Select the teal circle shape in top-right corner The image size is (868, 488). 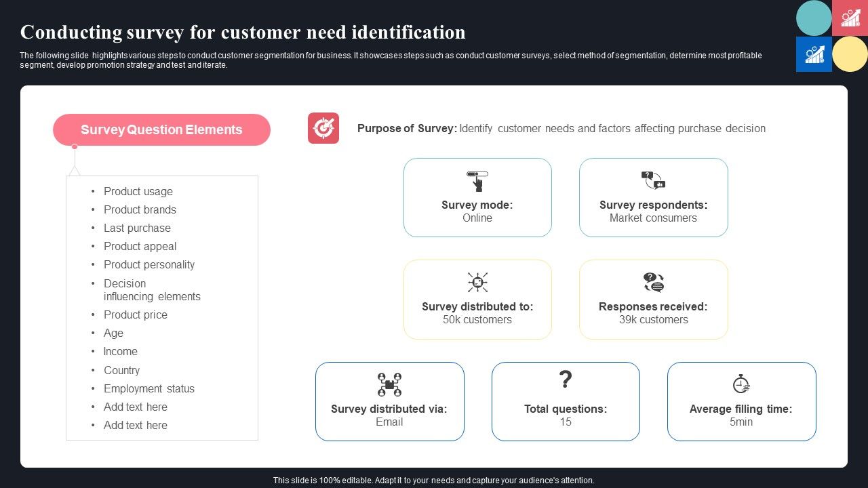814,18
